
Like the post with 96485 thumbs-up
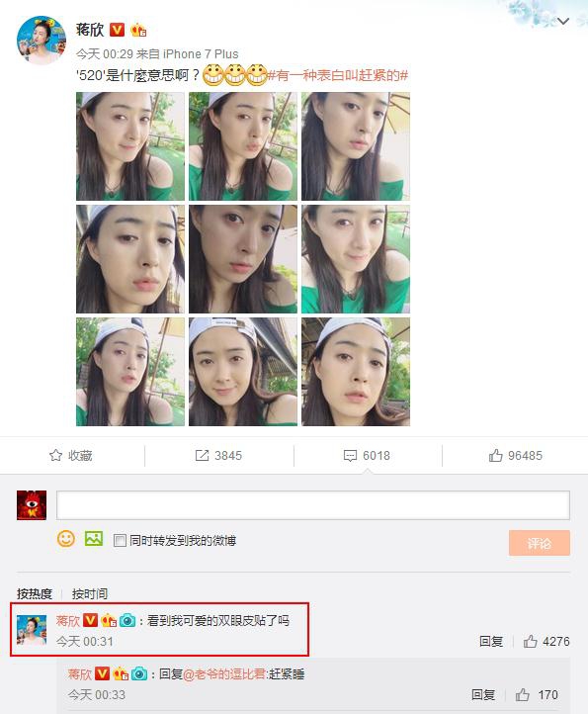click(496, 455)
